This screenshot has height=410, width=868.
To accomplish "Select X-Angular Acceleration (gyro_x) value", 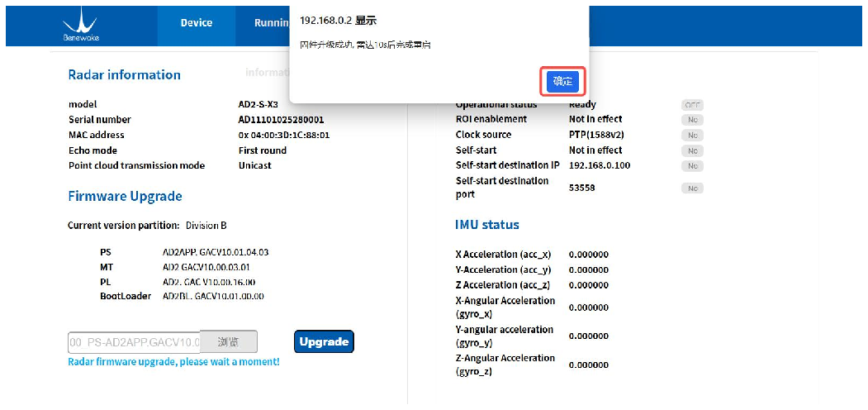I will (589, 307).
